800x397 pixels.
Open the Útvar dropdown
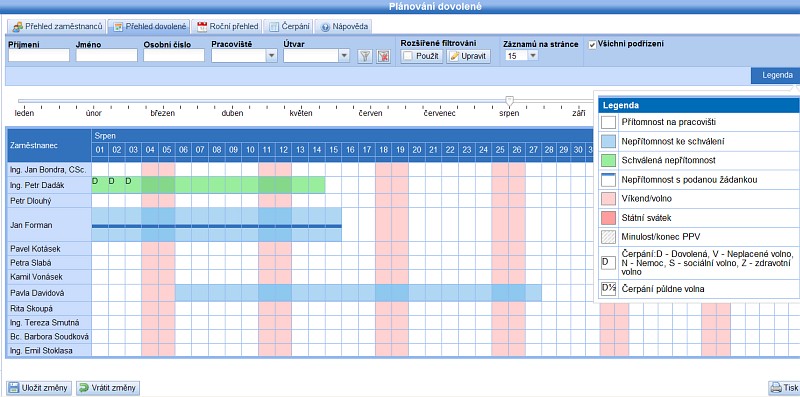(x=344, y=56)
